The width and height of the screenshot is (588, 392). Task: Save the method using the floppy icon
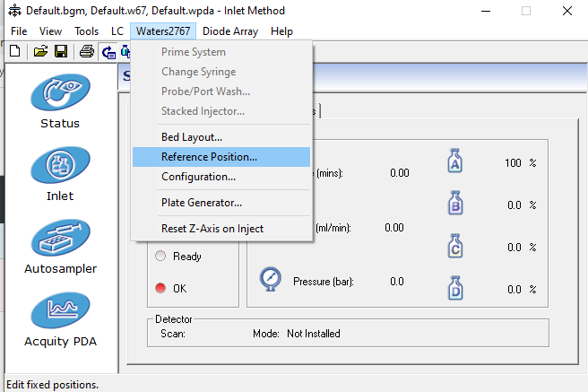pos(61,51)
